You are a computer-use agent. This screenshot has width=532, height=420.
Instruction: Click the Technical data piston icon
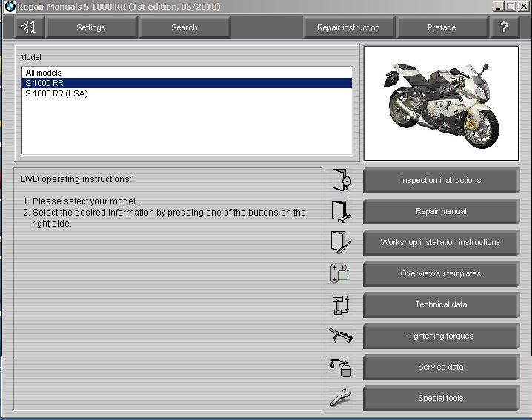(339, 304)
